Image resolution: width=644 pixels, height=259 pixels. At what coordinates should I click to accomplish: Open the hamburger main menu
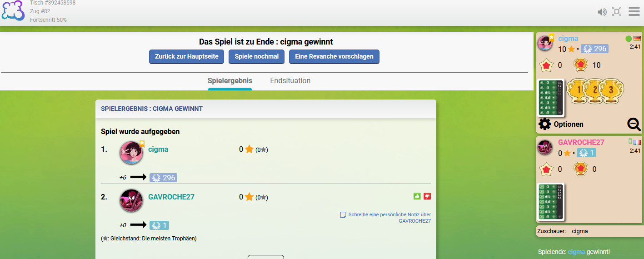coord(634,11)
